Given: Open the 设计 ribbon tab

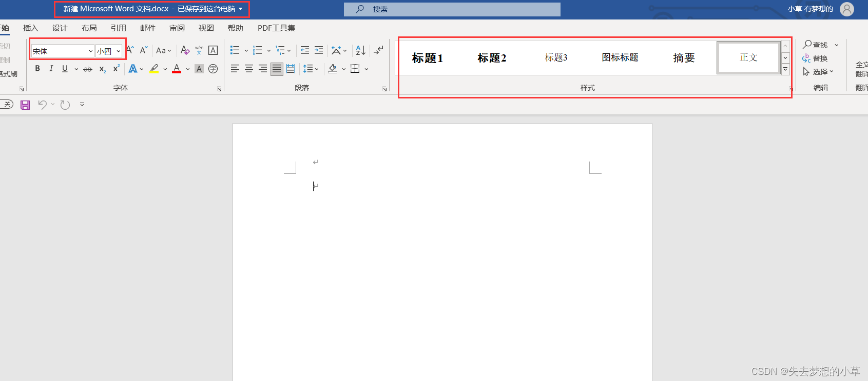Looking at the screenshot, I should 60,28.
